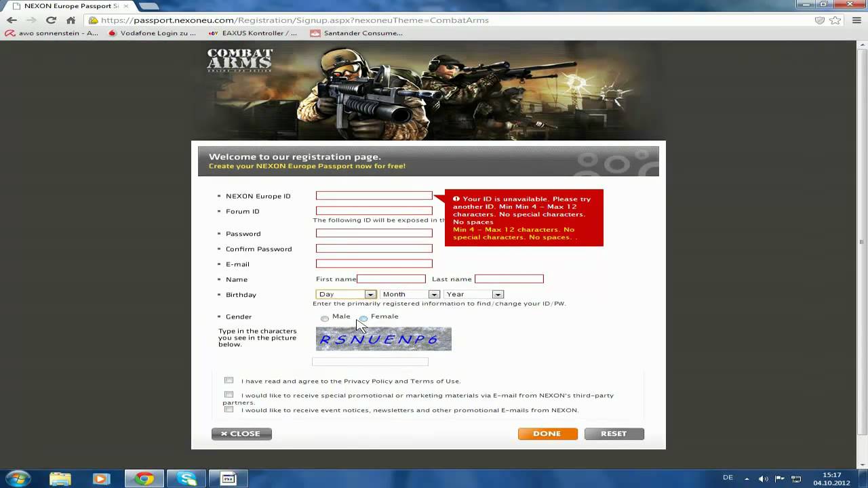This screenshot has height=488, width=868.
Task: Clear the form with the RESET button
Action: tap(614, 434)
